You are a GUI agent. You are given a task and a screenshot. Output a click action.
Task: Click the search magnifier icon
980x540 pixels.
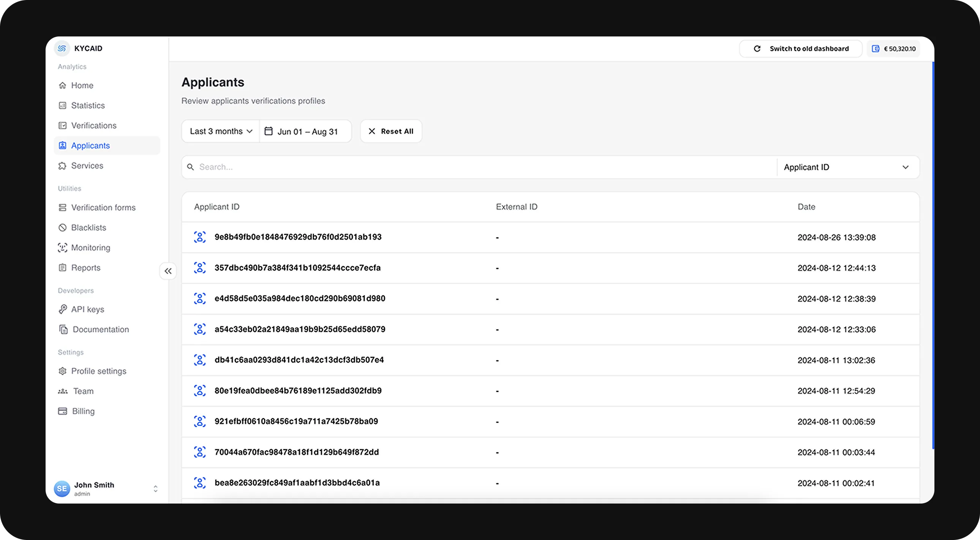tap(191, 167)
